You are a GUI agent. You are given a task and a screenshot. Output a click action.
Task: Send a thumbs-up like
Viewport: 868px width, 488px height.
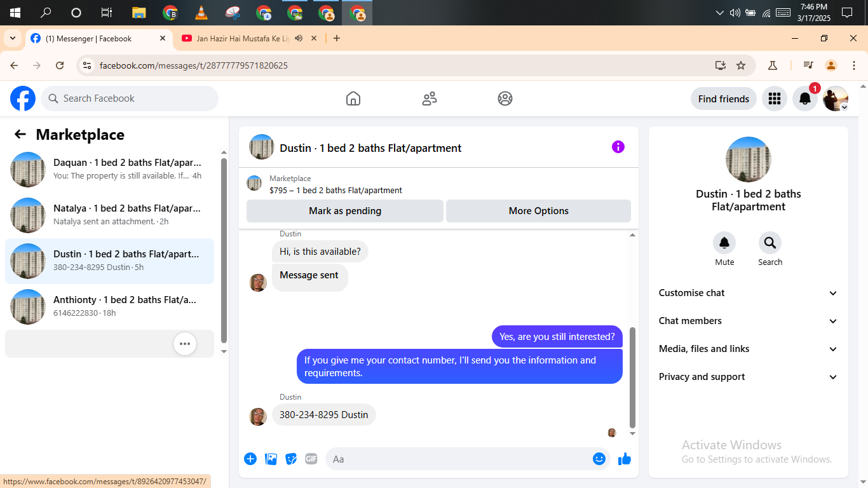pos(625,459)
